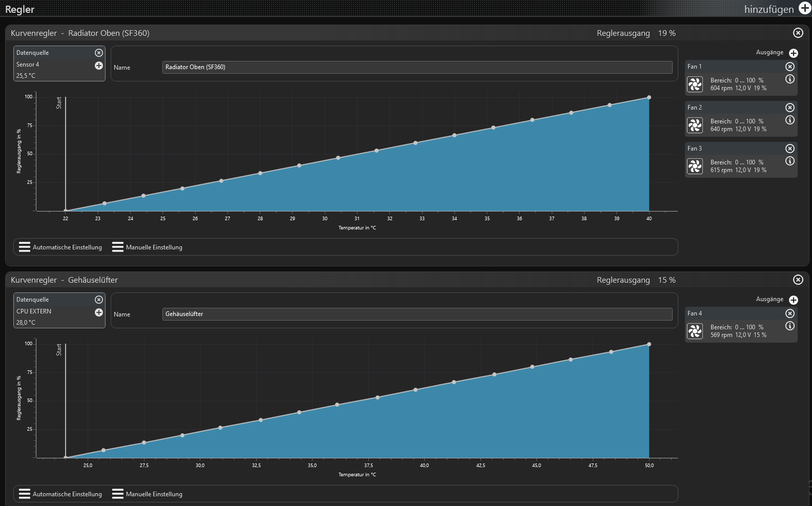Click the 615 rpm reading for Fan 3
Screen dimensions: 812x506
(721, 170)
